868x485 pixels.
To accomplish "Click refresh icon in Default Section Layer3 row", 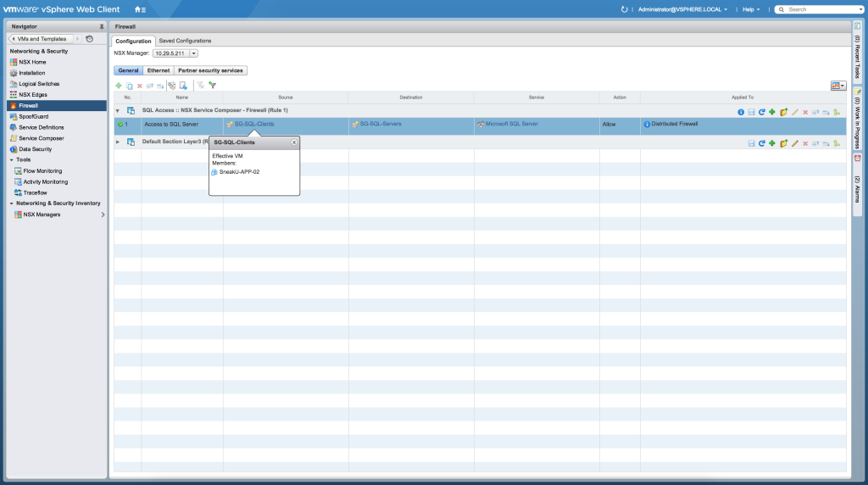I will 762,143.
